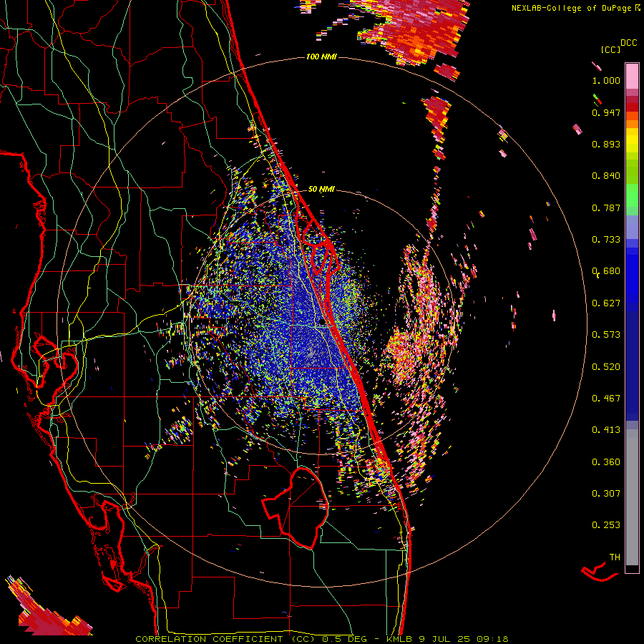The width and height of the screenshot is (644, 644).
Task: Click the yellow segment of the color bar
Action: [632, 141]
